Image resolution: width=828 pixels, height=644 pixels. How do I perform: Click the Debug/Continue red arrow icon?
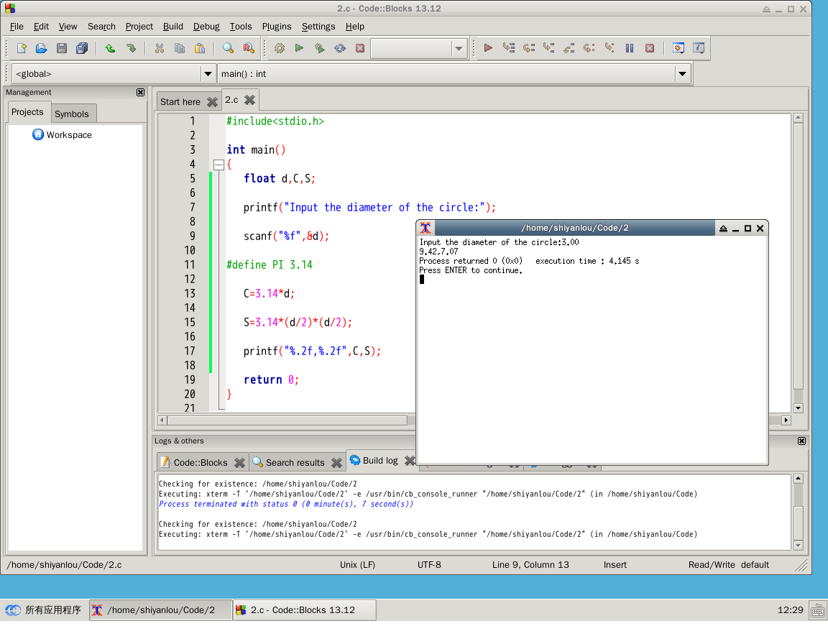[x=488, y=48]
